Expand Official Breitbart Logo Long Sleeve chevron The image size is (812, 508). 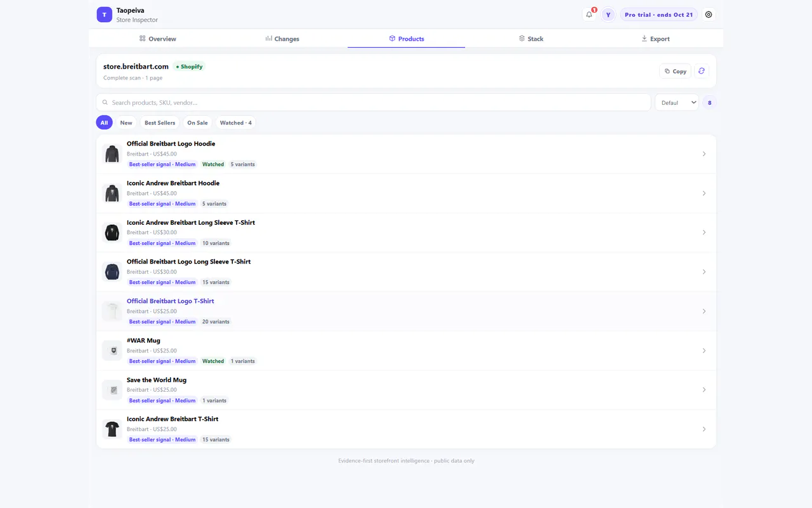click(x=704, y=272)
